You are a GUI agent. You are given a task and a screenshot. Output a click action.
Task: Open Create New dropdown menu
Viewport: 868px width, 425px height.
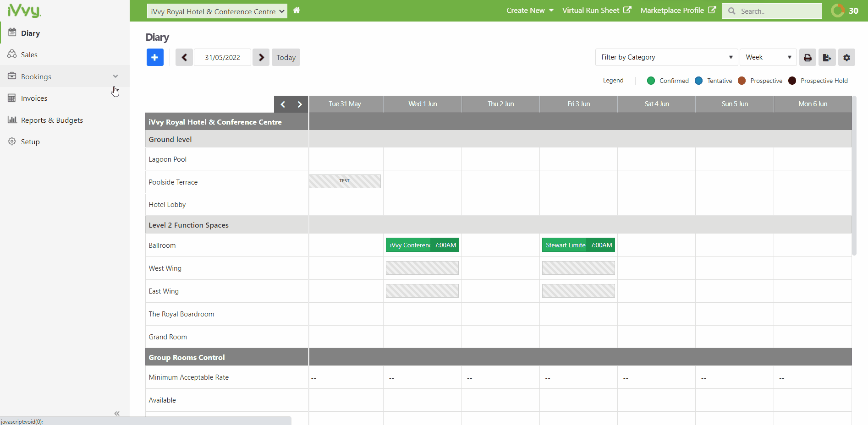tap(530, 11)
